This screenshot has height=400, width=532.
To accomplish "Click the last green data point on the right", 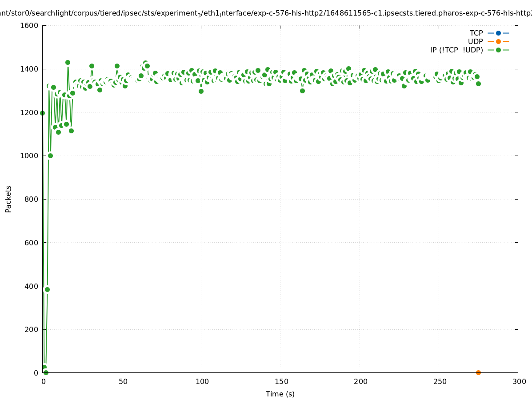I will [478, 84].
